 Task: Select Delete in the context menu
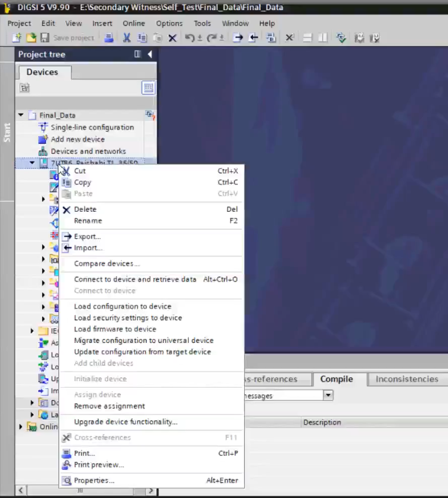[152, 209]
